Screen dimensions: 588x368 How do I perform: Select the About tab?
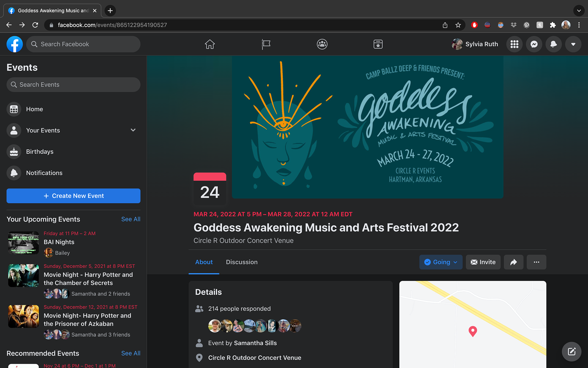pyautogui.click(x=204, y=262)
